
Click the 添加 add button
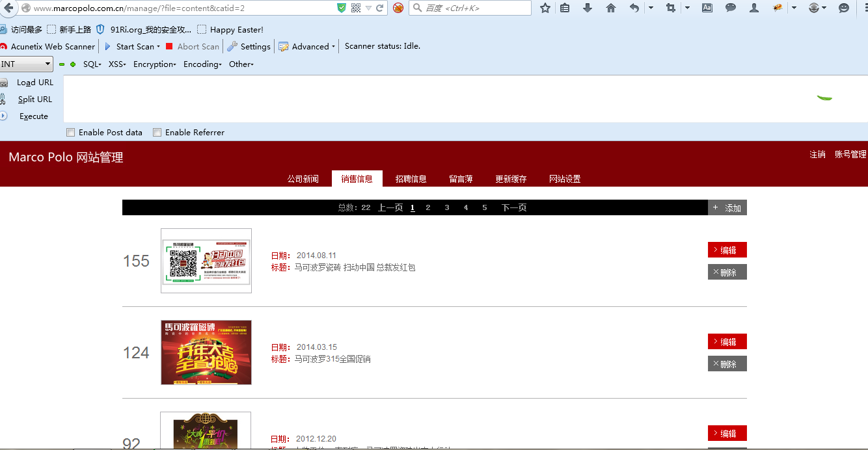click(x=727, y=207)
